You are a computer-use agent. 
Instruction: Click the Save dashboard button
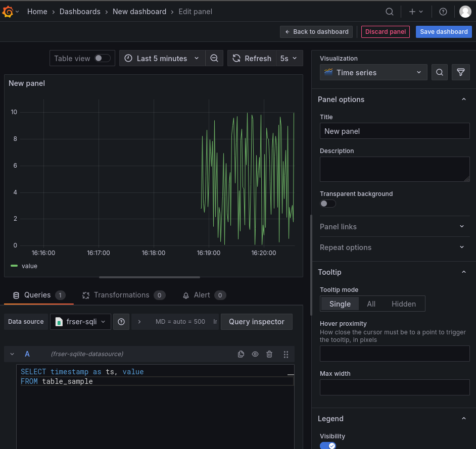[x=444, y=32]
